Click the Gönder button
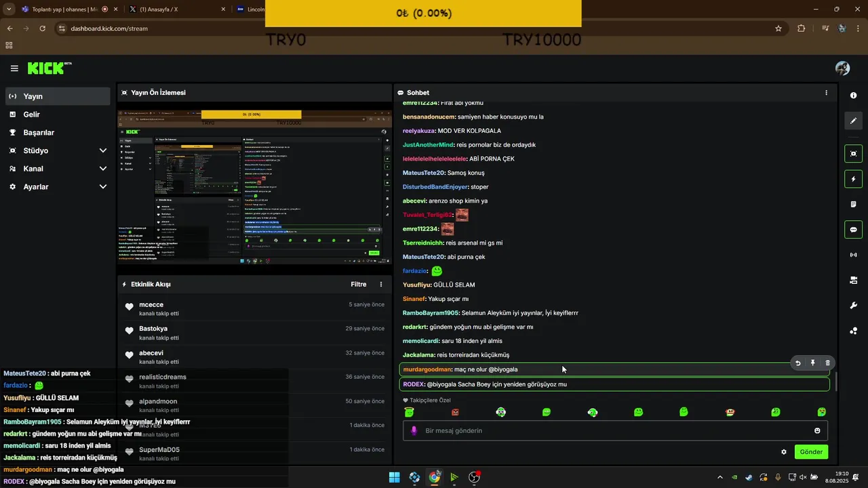The height and width of the screenshot is (488, 868). point(811,452)
